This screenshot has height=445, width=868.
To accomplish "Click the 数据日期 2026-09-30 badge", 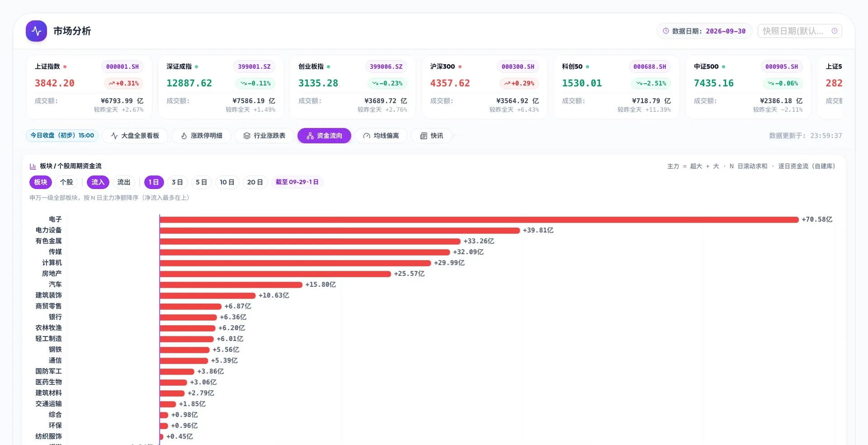I will 704,31.
